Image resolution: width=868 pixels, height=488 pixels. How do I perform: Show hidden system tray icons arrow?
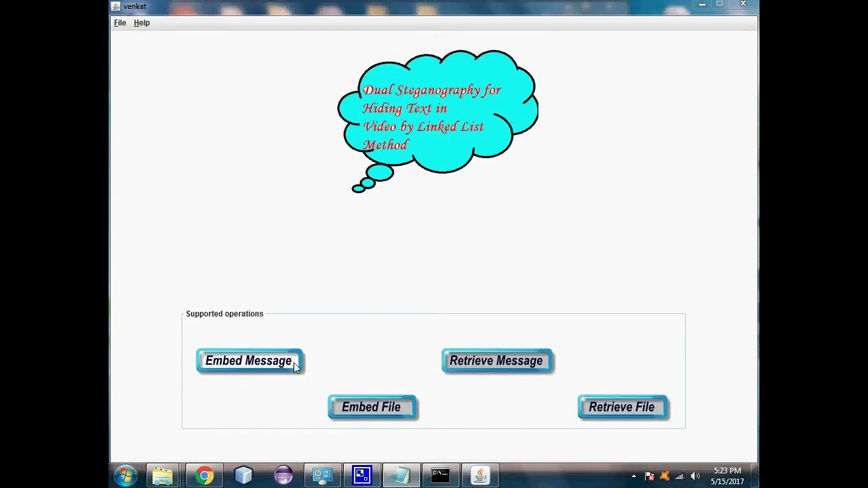pyautogui.click(x=633, y=476)
